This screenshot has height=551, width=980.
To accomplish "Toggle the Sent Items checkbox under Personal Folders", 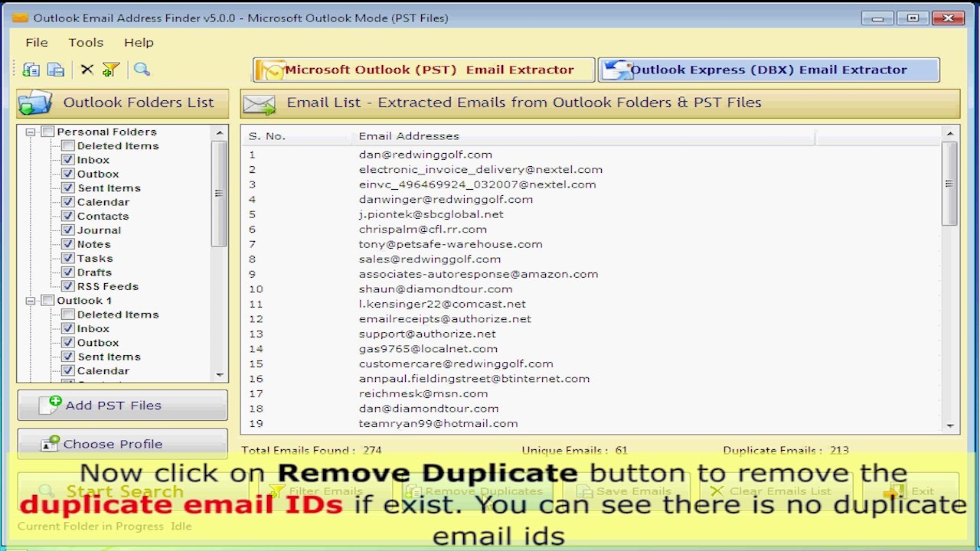I will click(x=68, y=188).
